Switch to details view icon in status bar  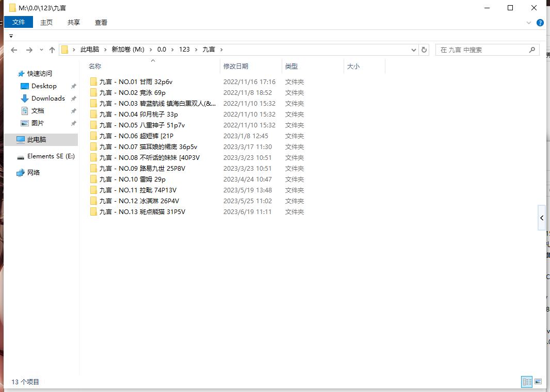tap(527, 382)
